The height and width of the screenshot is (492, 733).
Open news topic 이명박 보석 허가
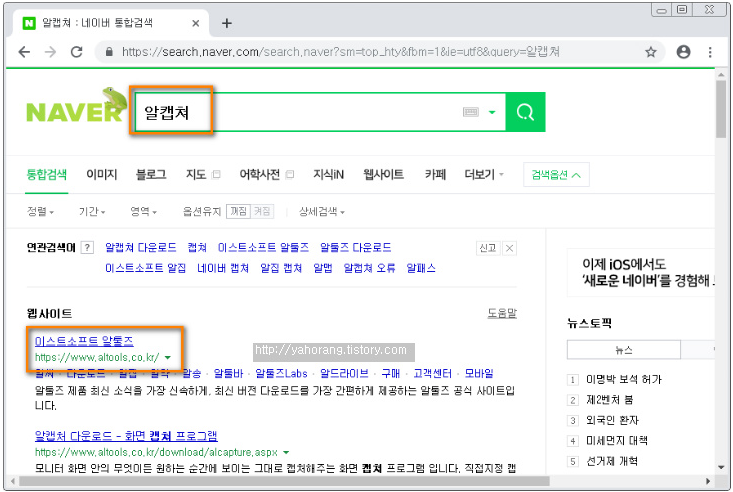click(624, 379)
